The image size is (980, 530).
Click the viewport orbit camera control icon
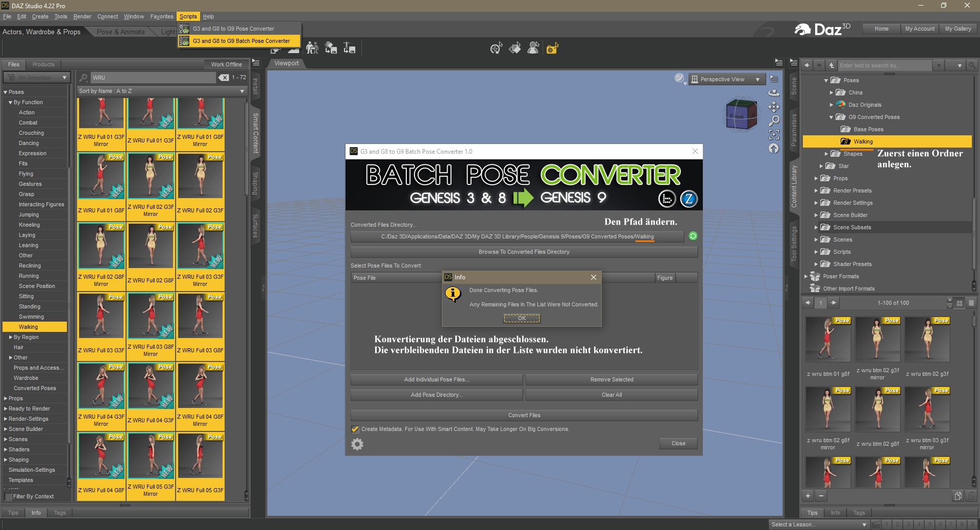tap(774, 93)
